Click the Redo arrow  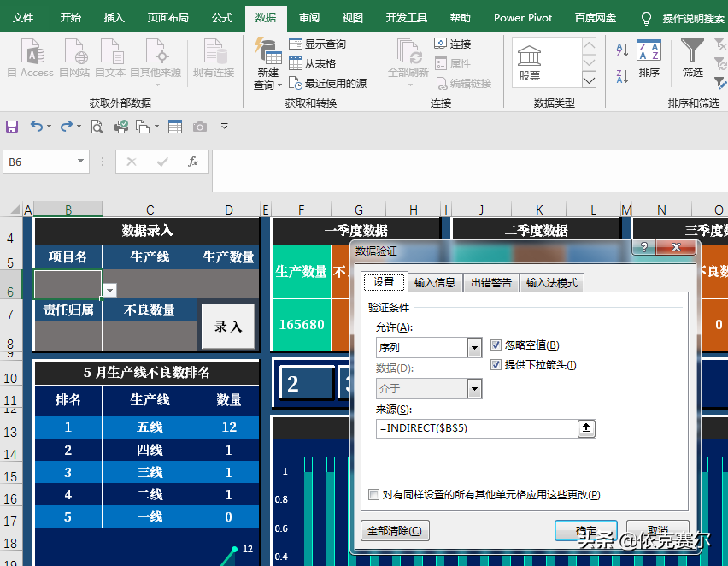67,126
